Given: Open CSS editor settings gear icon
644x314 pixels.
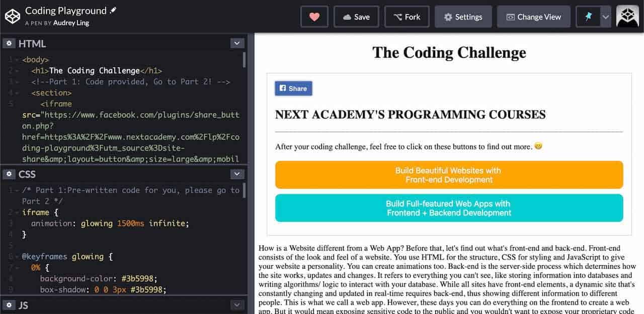Looking at the screenshot, I should click(x=9, y=174).
